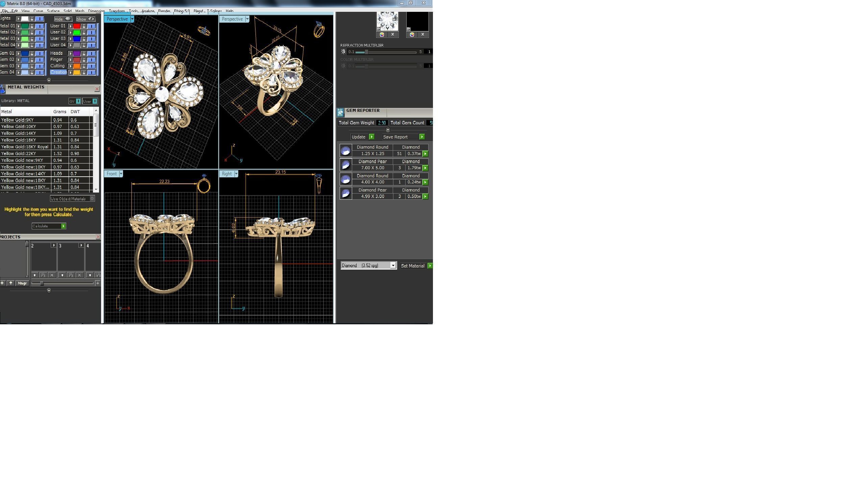The width and height of the screenshot is (849, 504).
Task: Open the Mesh menu
Action: (79, 11)
